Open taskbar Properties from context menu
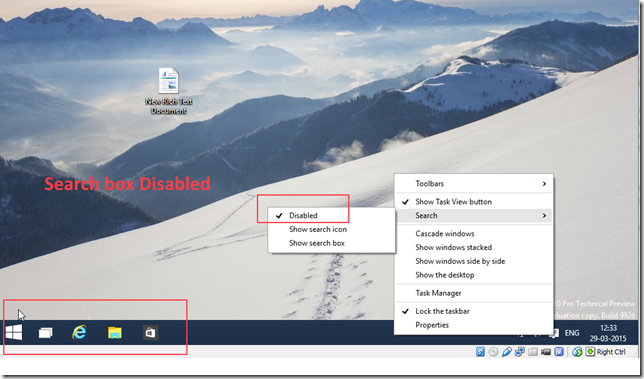 474,325
